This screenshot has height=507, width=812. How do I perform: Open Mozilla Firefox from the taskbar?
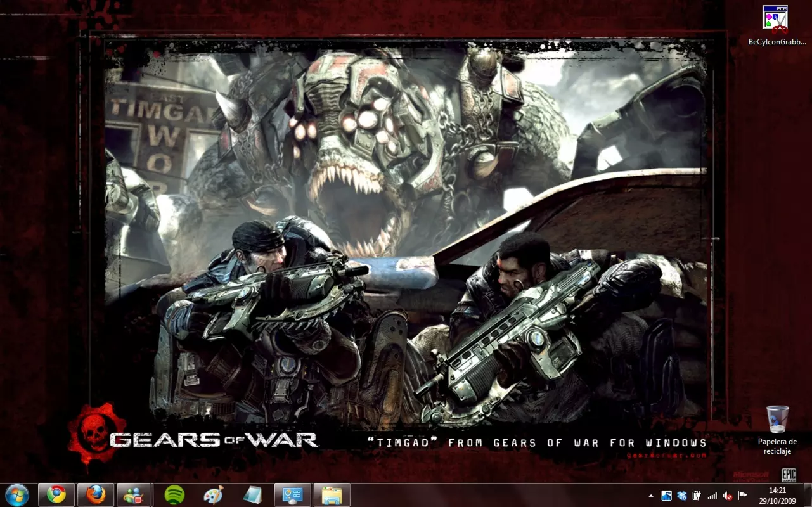click(96, 494)
